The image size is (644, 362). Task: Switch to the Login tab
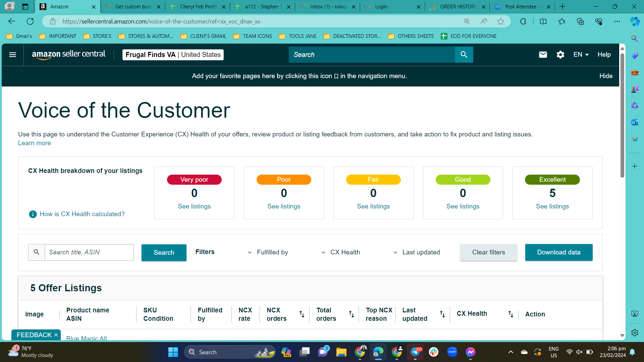pos(393,7)
